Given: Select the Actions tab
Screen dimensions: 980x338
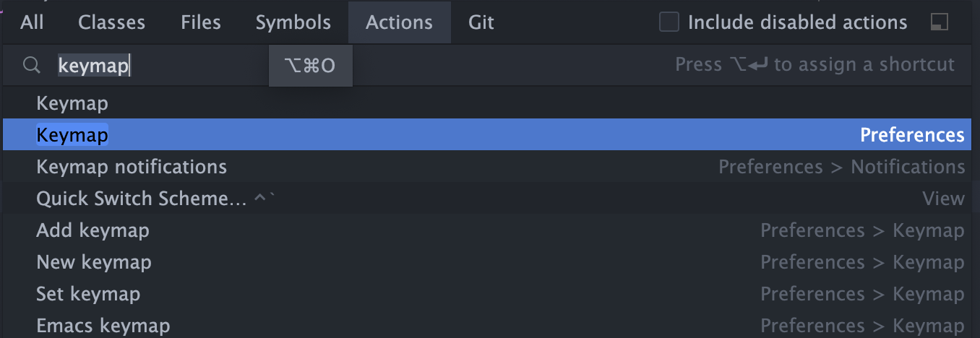Looking at the screenshot, I should [x=399, y=22].
